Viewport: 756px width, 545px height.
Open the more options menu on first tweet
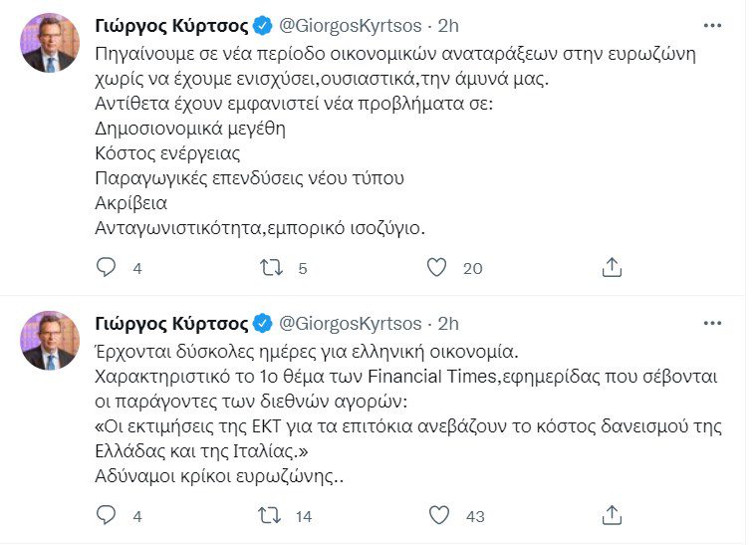point(711,25)
